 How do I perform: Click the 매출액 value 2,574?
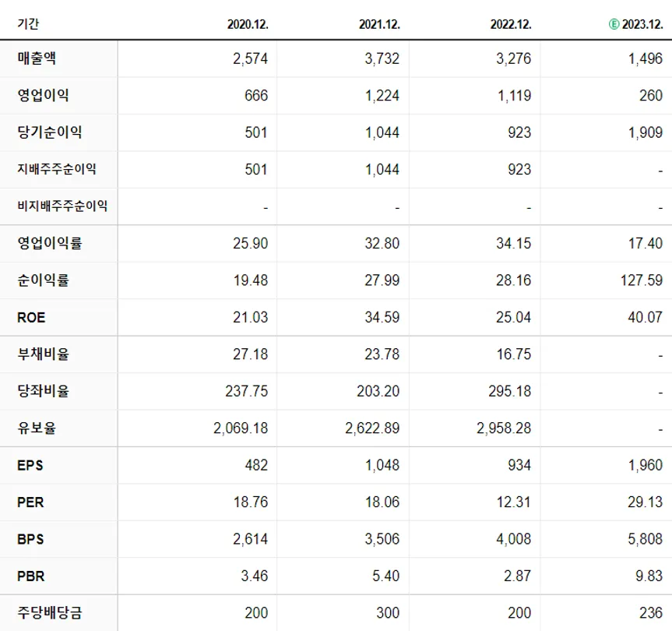(250, 58)
